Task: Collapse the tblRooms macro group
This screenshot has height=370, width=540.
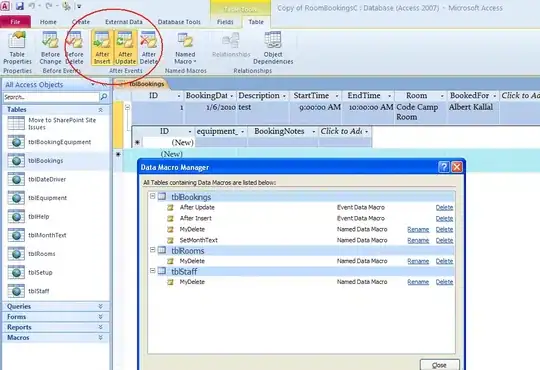Action: click(x=152, y=250)
